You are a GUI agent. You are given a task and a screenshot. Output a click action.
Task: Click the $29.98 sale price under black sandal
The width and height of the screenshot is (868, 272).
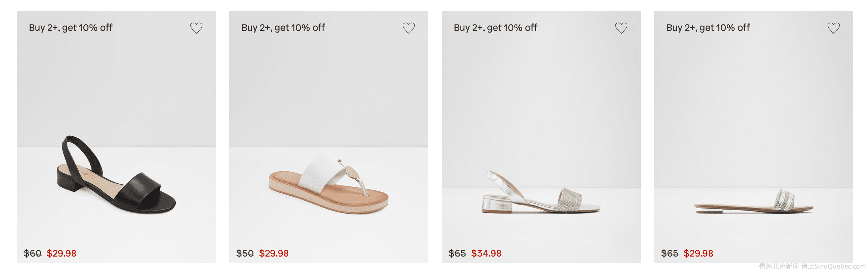click(x=61, y=253)
